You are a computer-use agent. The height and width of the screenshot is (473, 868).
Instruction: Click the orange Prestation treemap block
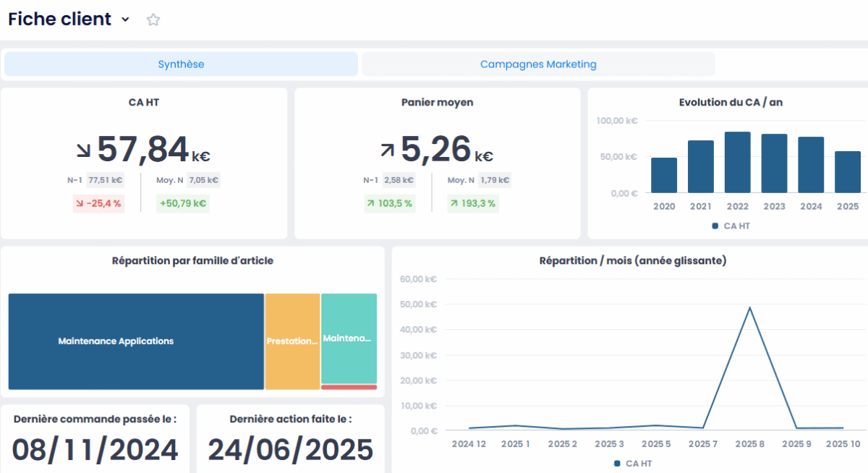[x=292, y=341]
